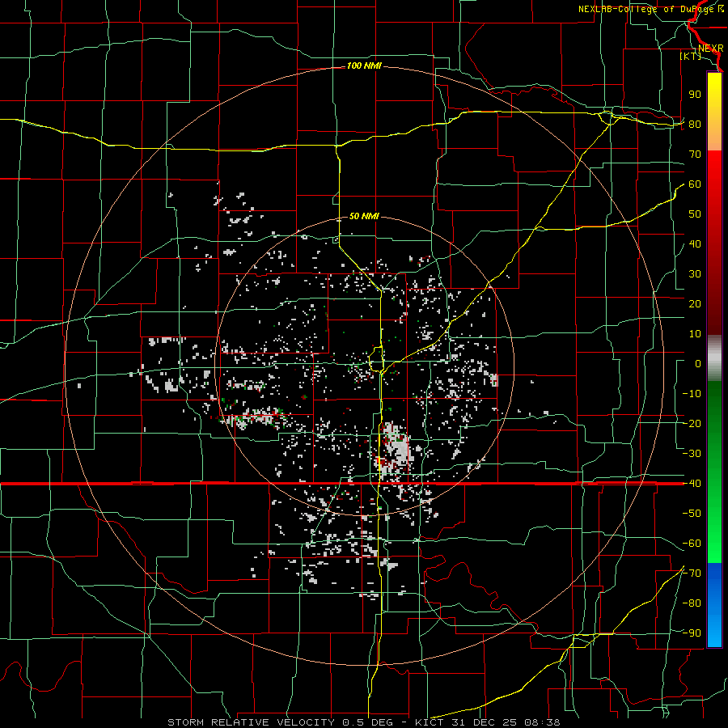Click the 50 NMI range ring label

click(364, 216)
